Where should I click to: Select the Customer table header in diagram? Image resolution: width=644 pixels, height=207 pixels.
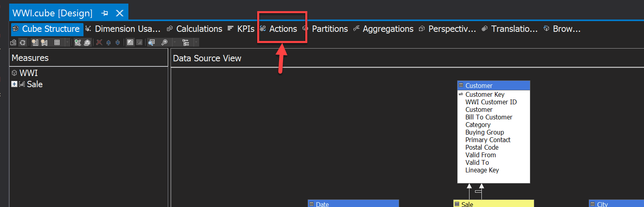tap(493, 86)
